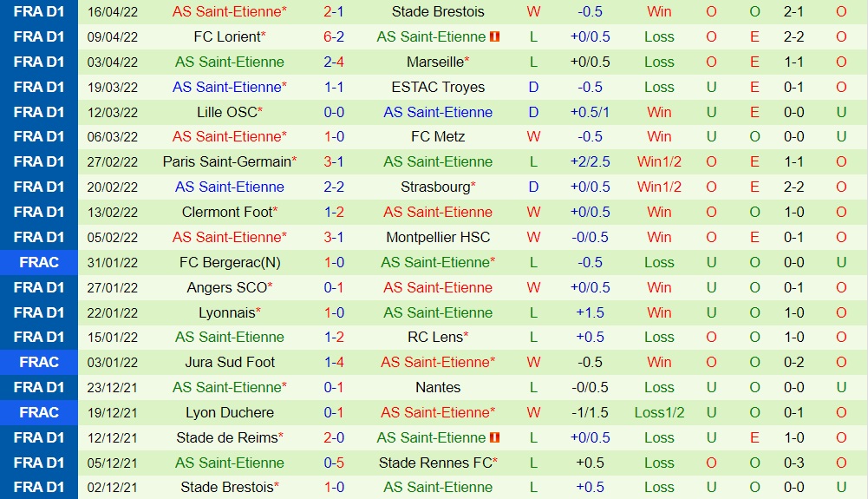Click the FC Metz team name

(438, 137)
